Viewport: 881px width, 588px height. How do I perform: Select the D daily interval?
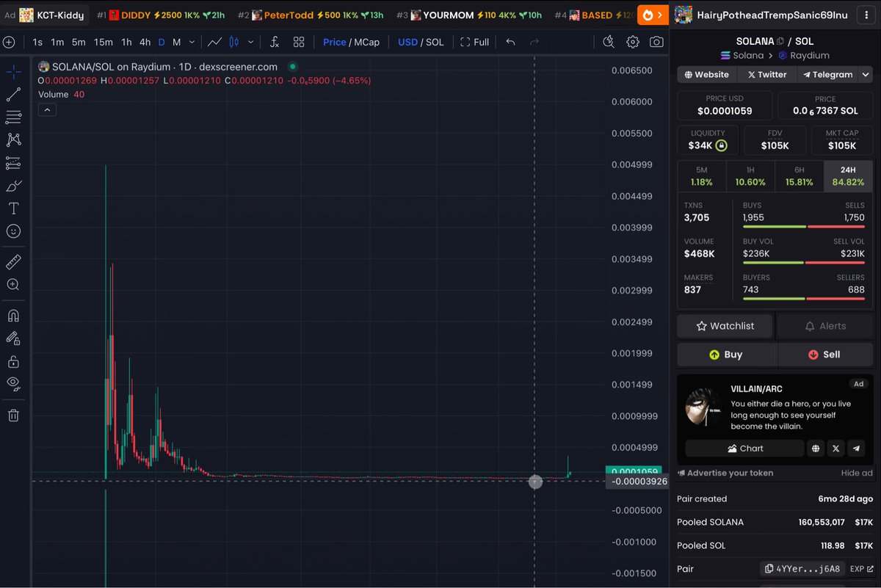(162, 42)
